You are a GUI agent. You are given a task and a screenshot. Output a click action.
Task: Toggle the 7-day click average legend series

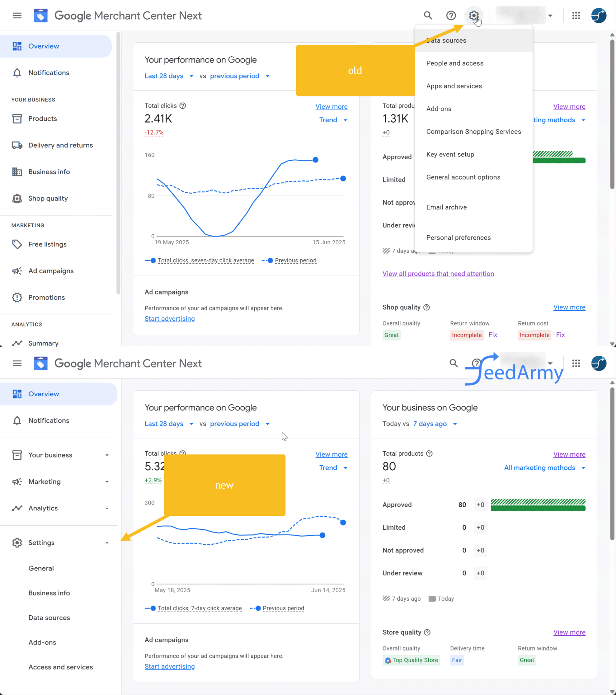point(199,608)
